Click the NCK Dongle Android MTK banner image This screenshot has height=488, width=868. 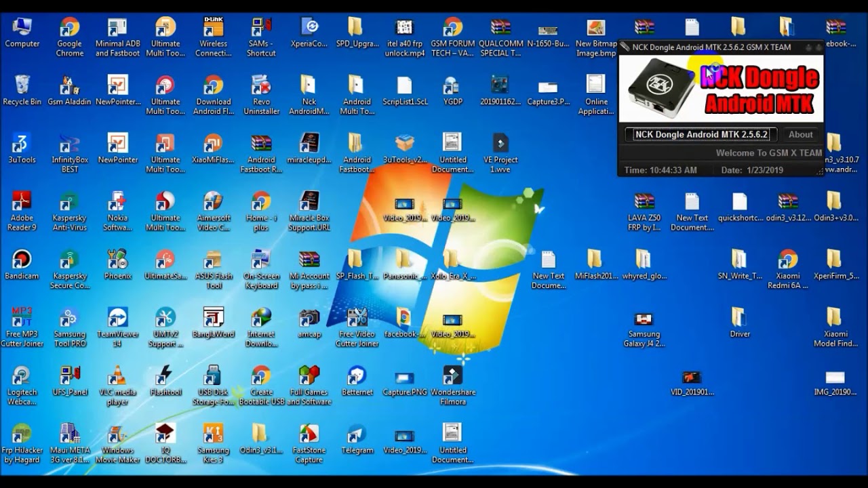pos(722,88)
